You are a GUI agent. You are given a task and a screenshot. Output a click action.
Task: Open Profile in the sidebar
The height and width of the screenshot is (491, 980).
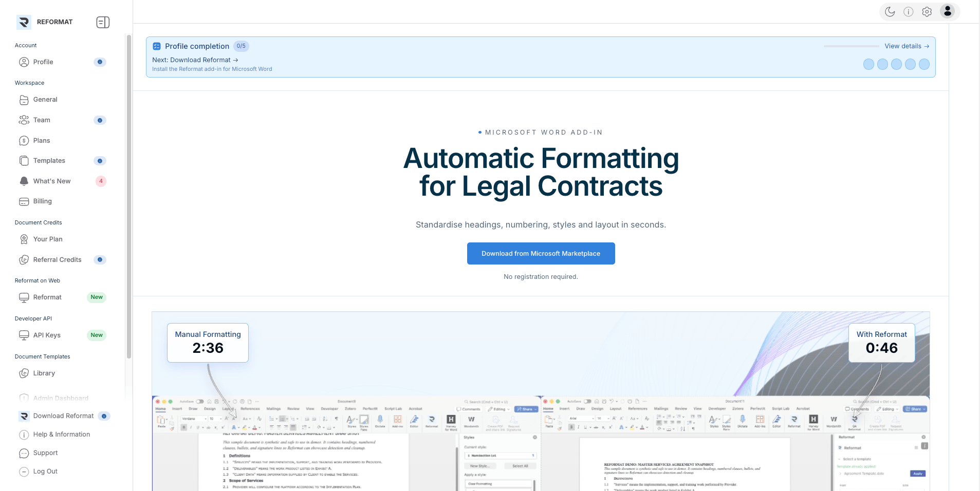point(43,62)
